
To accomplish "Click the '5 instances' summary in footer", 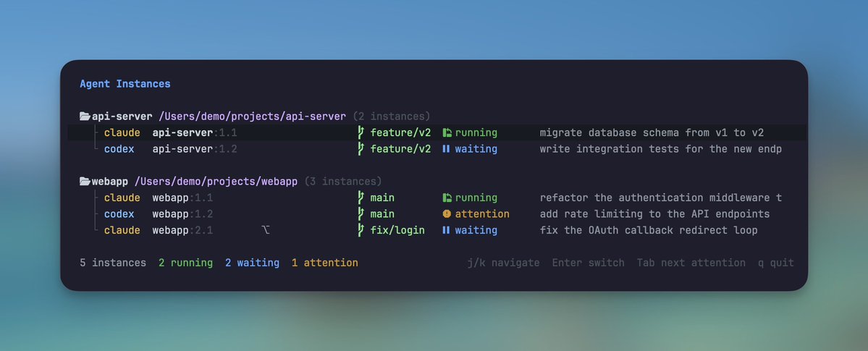I will tap(113, 263).
